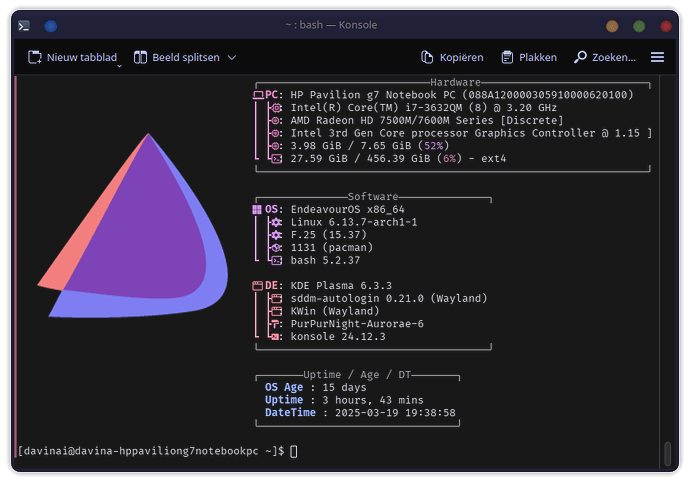The image size is (690, 483).
Task: Open a new tab with Nieuw tabblad
Action: [73, 57]
